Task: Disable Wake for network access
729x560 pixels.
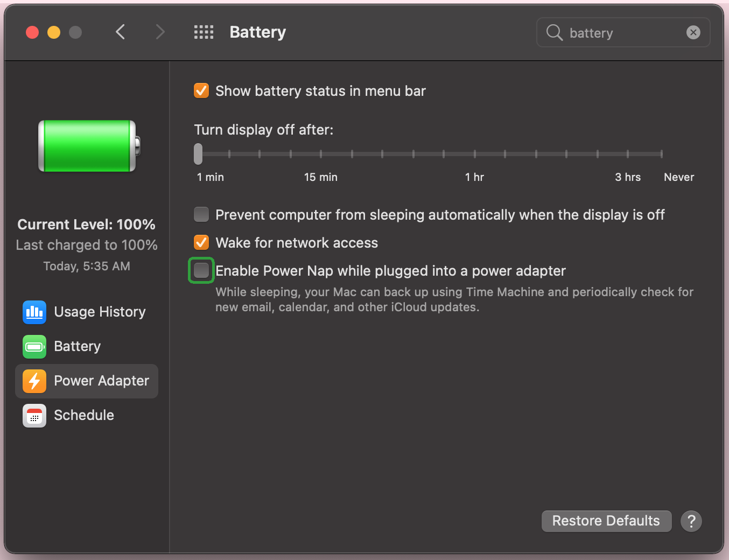Action: pos(201,243)
